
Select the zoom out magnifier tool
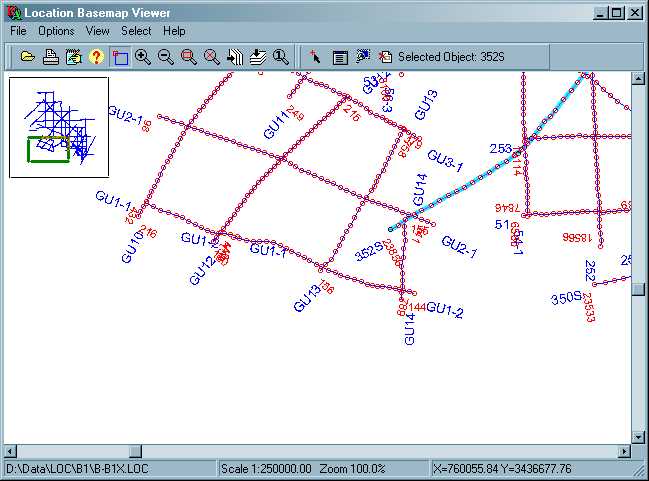pyautogui.click(x=166, y=57)
